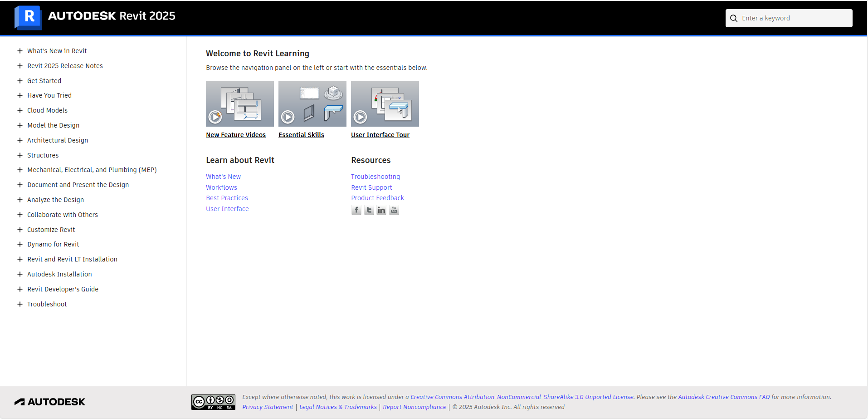Image resolution: width=868 pixels, height=419 pixels.
Task: Select Get Started in navigation tree
Action: pyautogui.click(x=44, y=81)
